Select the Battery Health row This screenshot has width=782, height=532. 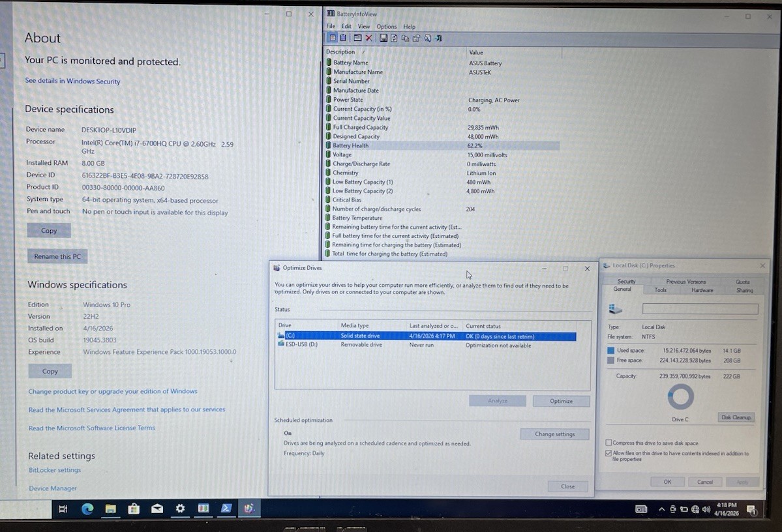pos(442,145)
